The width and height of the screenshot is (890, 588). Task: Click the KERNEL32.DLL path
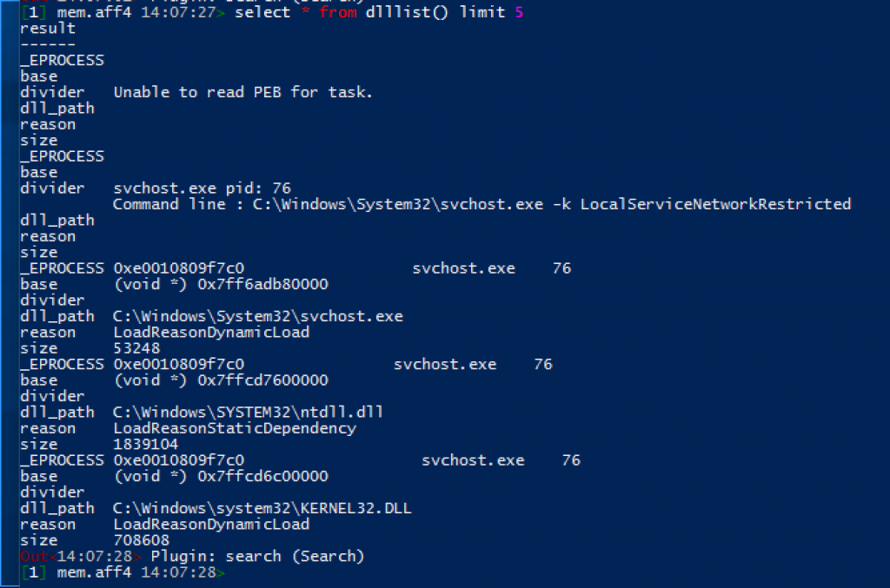[262, 508]
